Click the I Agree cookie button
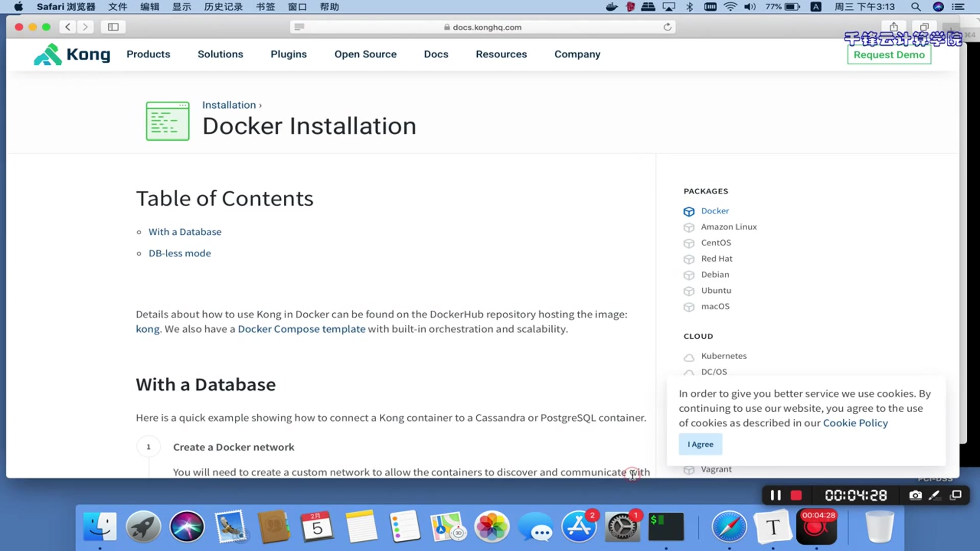 point(700,444)
